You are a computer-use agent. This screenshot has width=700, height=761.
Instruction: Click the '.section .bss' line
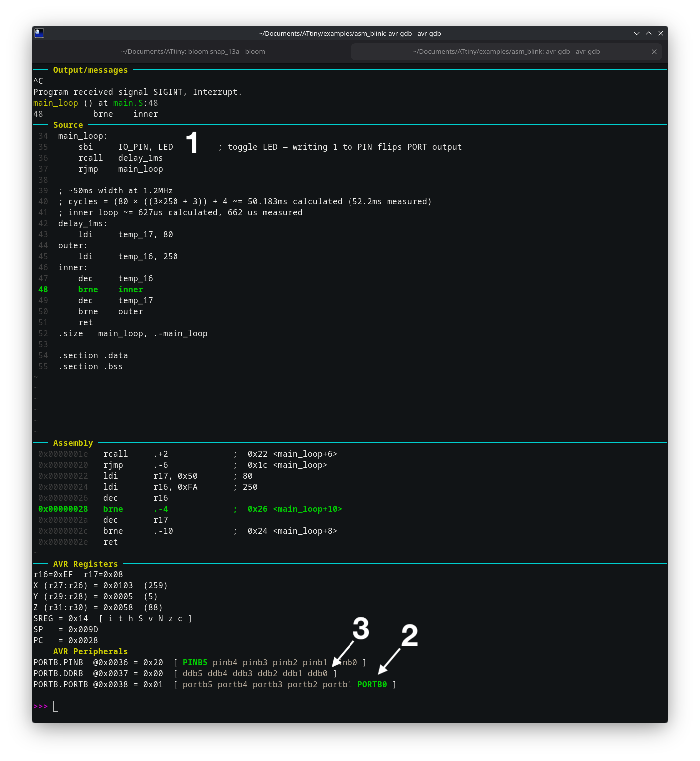coord(91,367)
